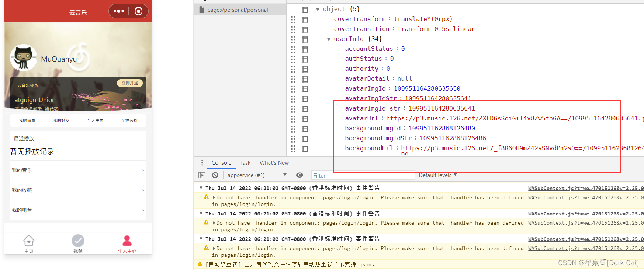Open the 我的电台 row
The image size is (644, 270).
pyautogui.click(x=78, y=210)
